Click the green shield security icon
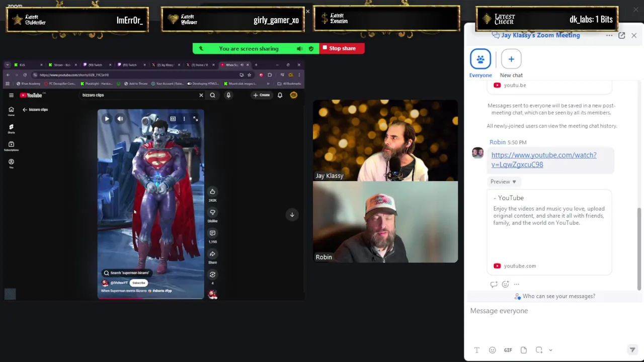Image resolution: width=644 pixels, height=362 pixels. (x=311, y=49)
